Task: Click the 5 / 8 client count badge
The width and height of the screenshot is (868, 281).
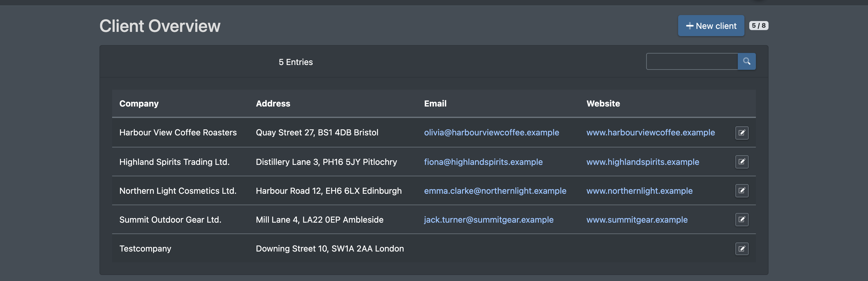Action: [759, 26]
